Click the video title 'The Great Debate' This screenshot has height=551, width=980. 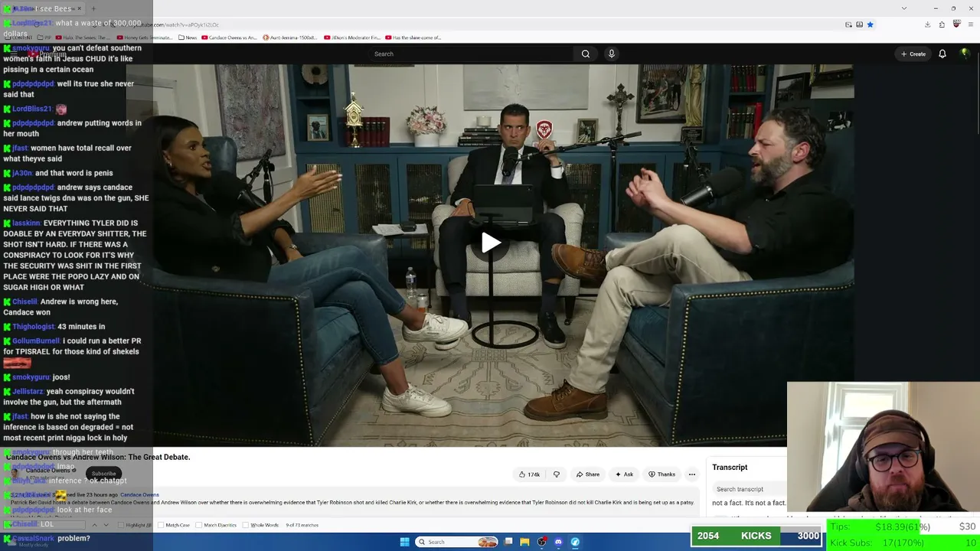point(98,457)
